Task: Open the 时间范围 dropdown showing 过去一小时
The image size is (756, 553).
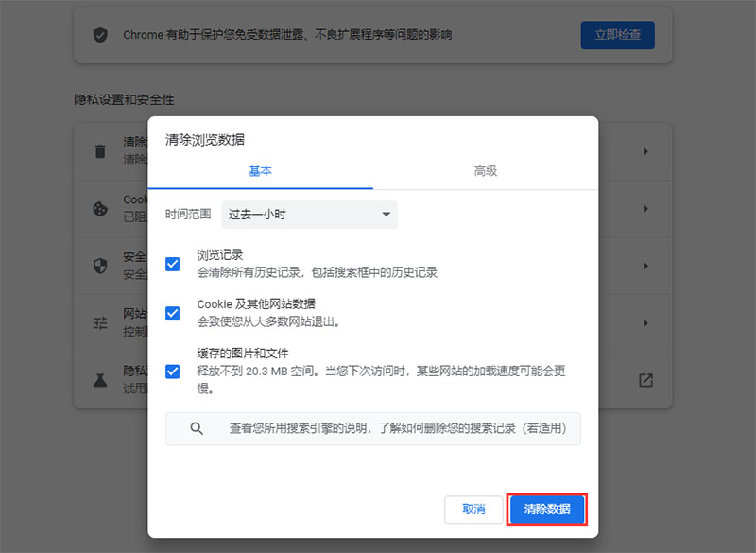Action: pyautogui.click(x=309, y=215)
